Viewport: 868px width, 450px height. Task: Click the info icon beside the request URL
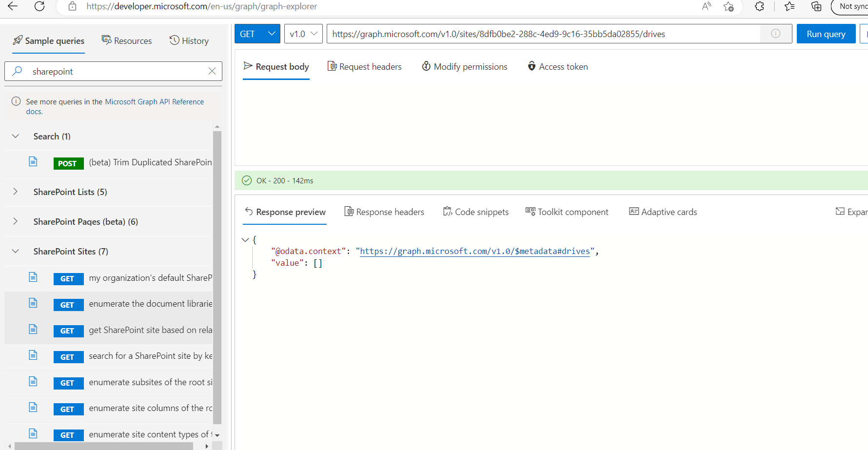[775, 34]
